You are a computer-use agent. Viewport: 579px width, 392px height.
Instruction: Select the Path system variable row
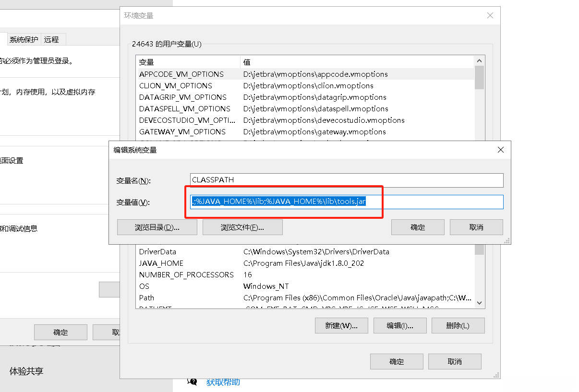pyautogui.click(x=305, y=297)
